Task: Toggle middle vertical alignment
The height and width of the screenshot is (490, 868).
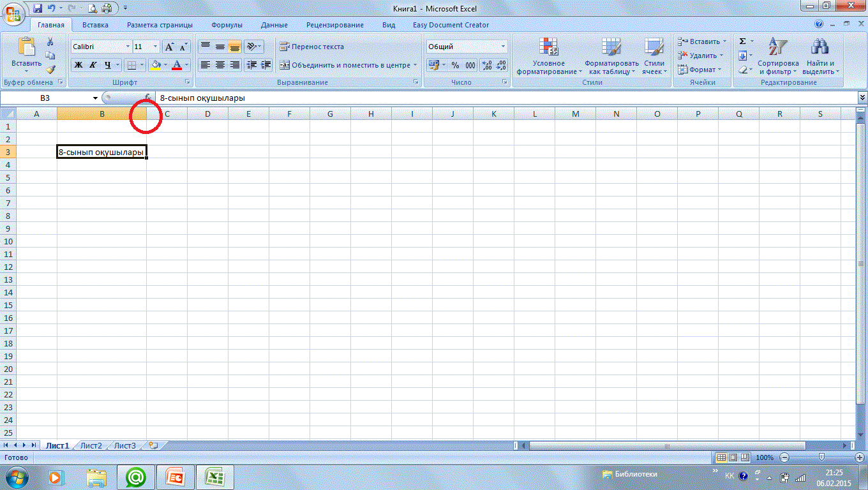Action: tap(220, 47)
